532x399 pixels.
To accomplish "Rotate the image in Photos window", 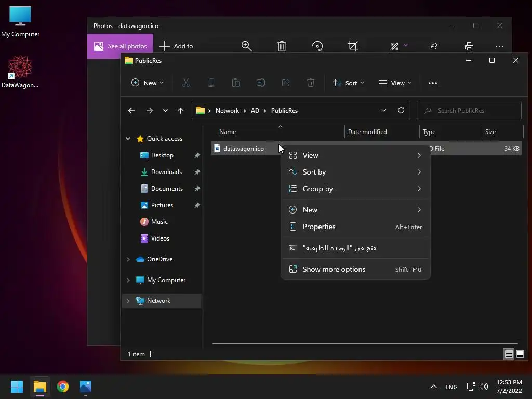I will (317, 46).
